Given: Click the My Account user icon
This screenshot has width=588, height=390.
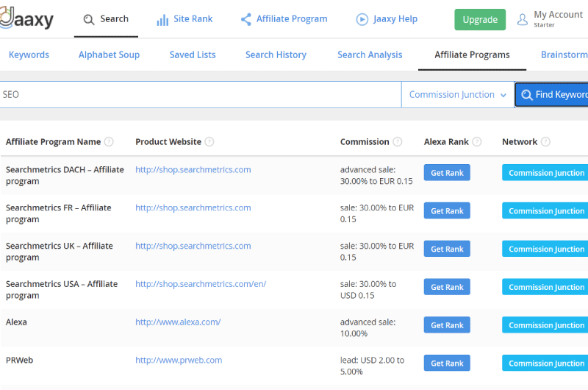Looking at the screenshot, I should tap(523, 19).
